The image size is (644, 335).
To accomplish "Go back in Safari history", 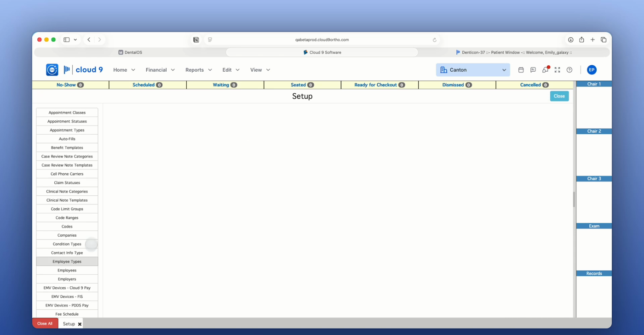I will [x=89, y=40].
